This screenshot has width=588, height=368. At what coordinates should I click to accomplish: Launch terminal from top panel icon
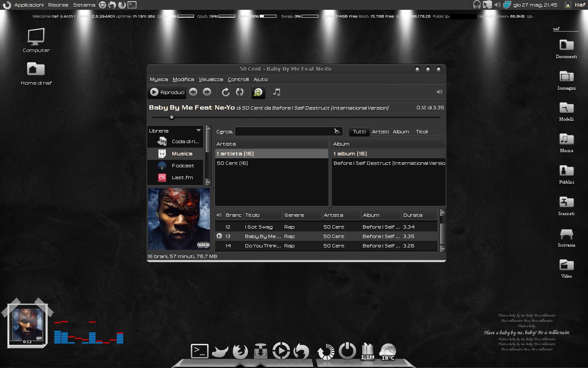(x=132, y=5)
